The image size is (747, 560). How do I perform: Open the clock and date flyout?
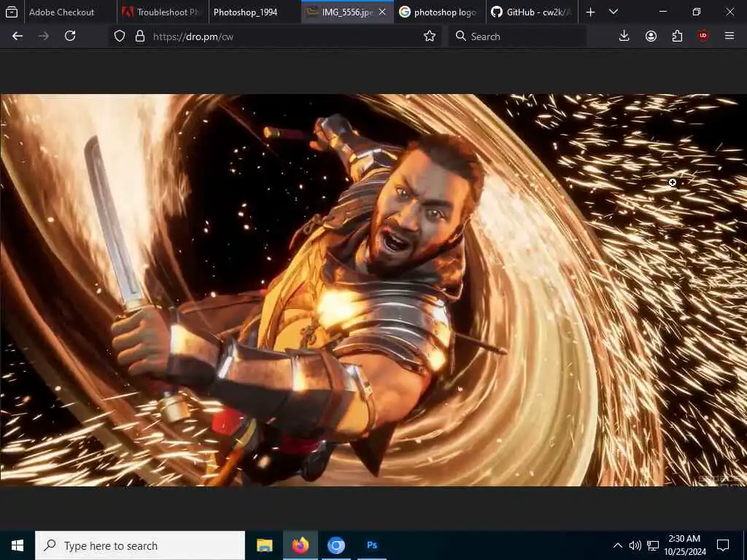point(684,545)
